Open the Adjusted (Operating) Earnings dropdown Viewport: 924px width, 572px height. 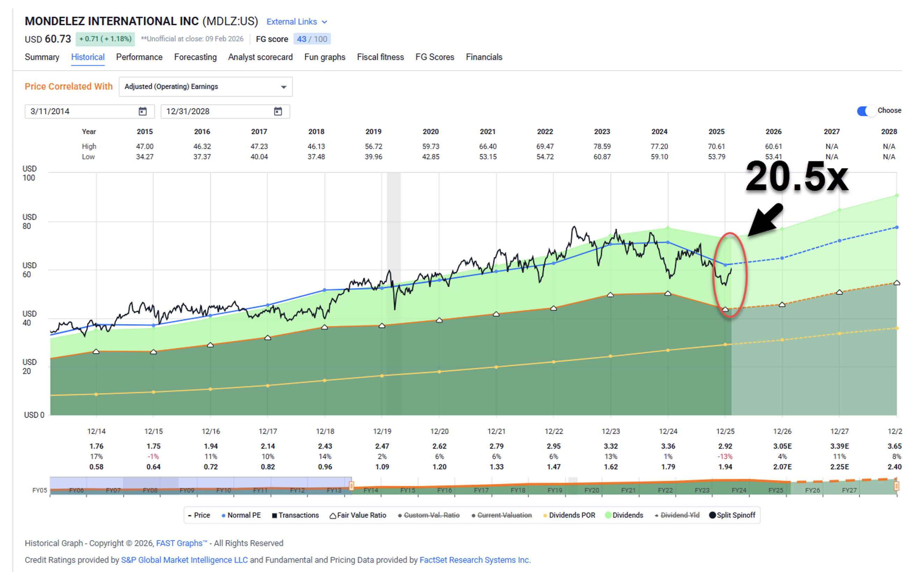[205, 87]
